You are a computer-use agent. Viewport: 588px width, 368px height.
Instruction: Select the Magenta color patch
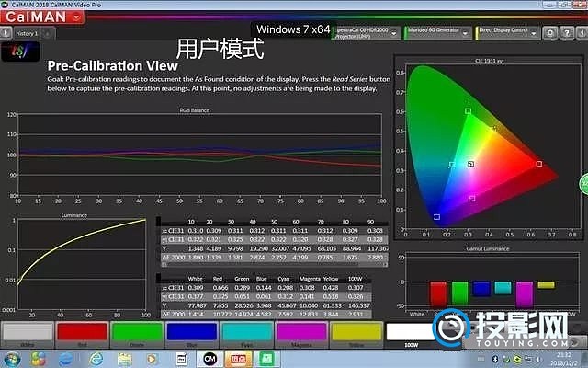coord(298,334)
